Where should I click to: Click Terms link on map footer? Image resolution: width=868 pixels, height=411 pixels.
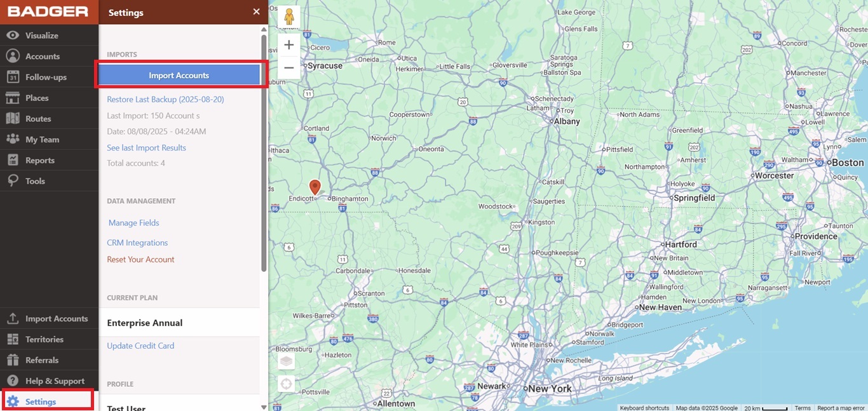(803, 408)
